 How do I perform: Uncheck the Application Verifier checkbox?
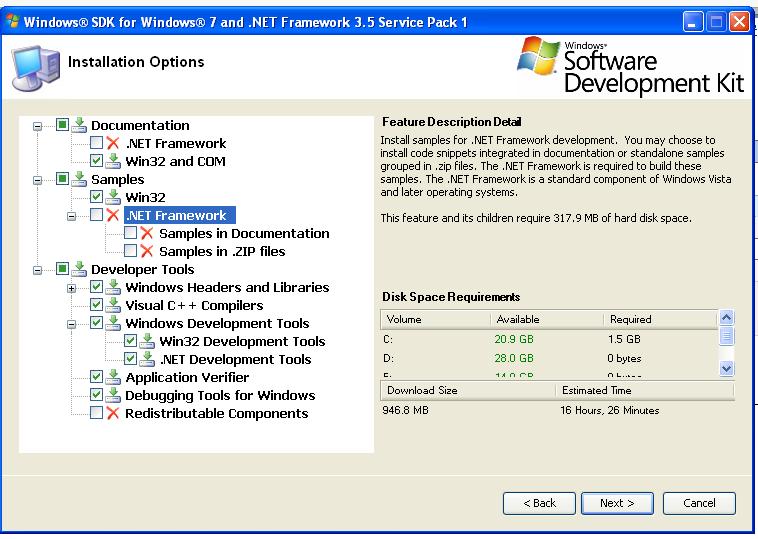tap(96, 377)
